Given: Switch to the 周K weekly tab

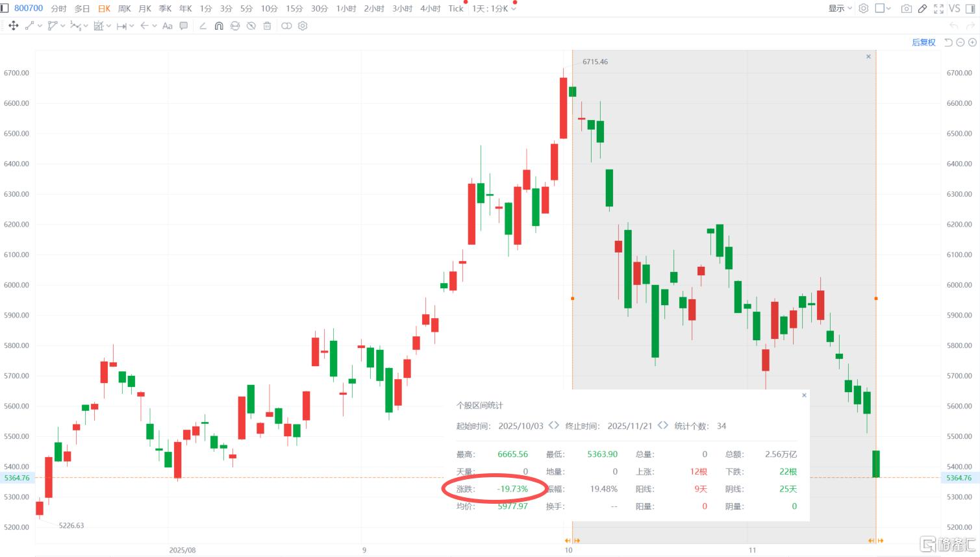Looking at the screenshot, I should tap(125, 8).
